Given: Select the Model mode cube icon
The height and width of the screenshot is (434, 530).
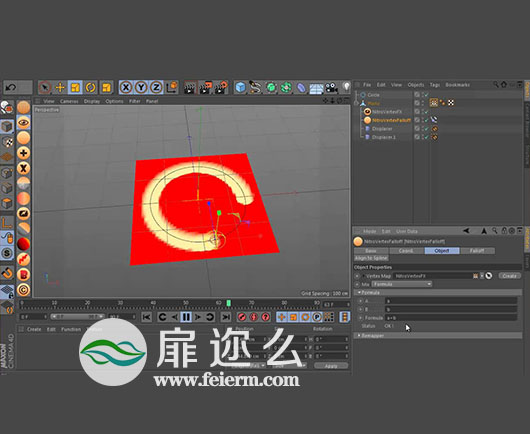Looking at the screenshot, I should click(7, 126).
